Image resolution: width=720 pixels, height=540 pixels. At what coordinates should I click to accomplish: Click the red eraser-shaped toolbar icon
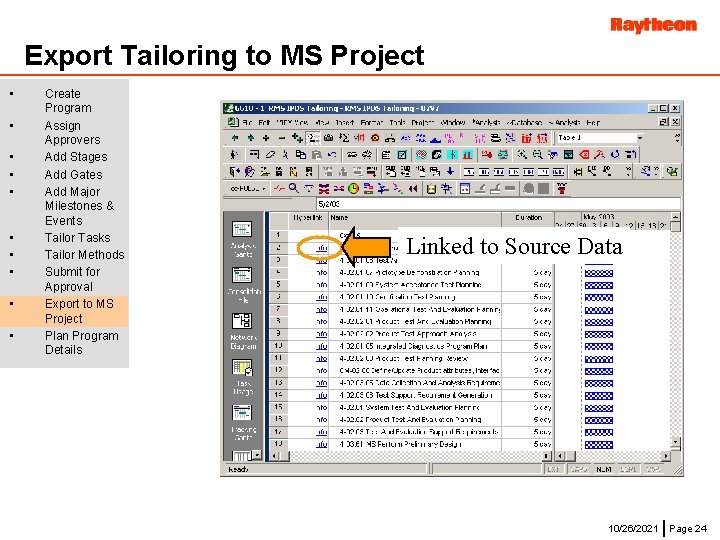click(x=584, y=155)
